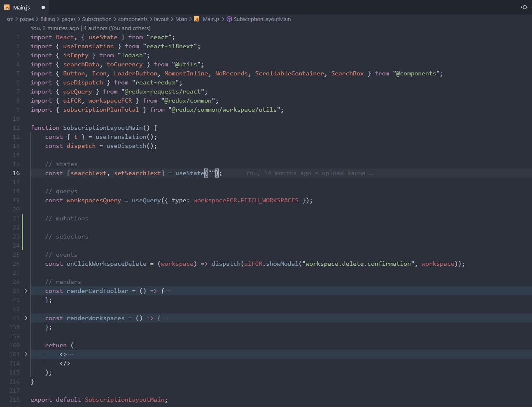Open SubscriptionLayoutMain symbol breadcrumb
Image resolution: width=532 pixels, height=407 pixels.
262,19
